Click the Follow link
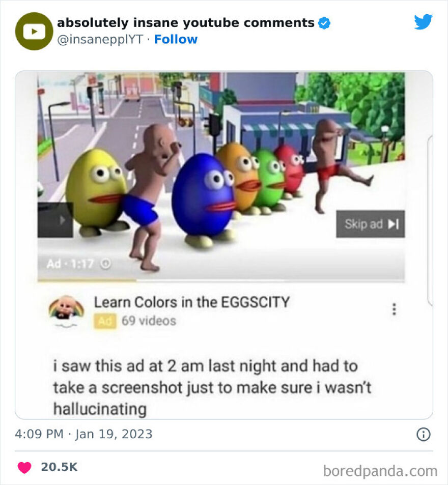Screen dimensions: 448x485 [176, 39]
